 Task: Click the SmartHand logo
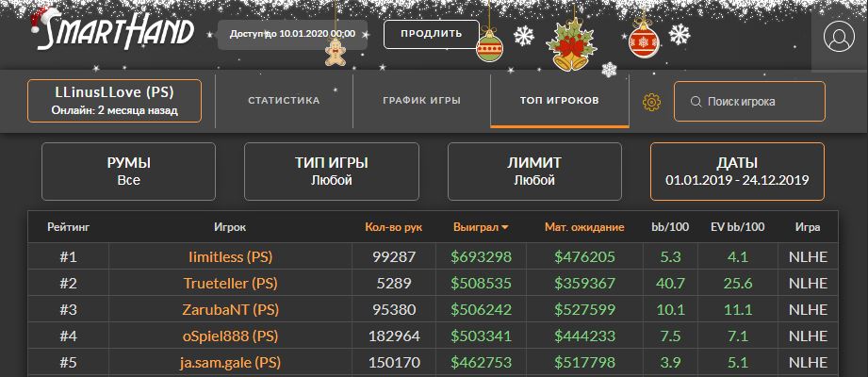tap(111, 32)
